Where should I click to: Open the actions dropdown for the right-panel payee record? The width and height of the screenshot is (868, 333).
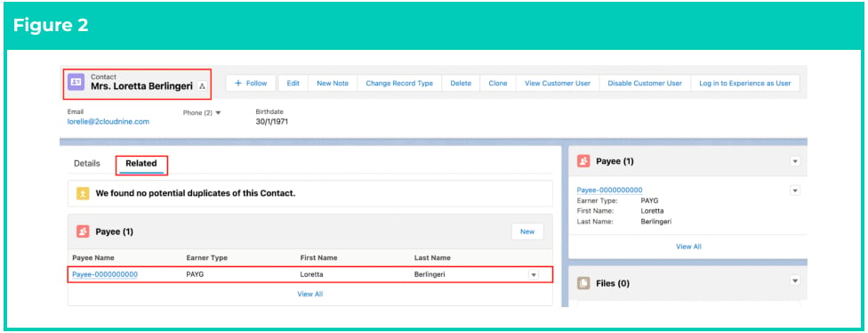(795, 190)
